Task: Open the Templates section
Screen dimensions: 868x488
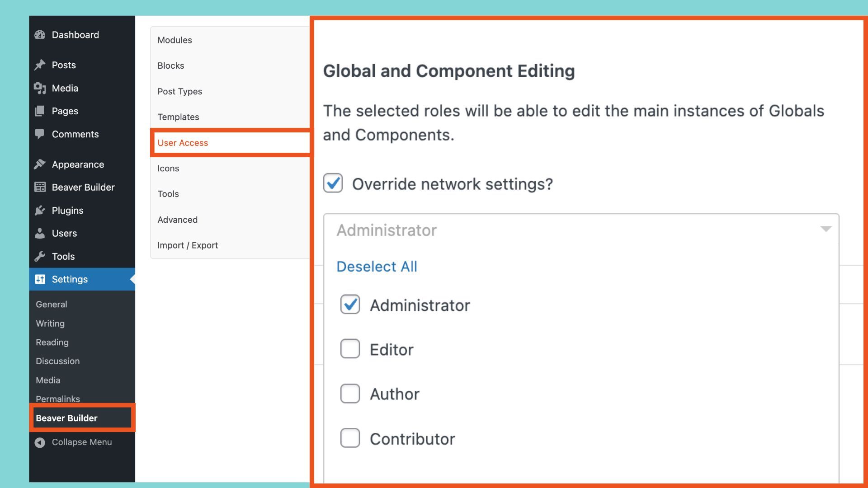Action: click(x=178, y=117)
